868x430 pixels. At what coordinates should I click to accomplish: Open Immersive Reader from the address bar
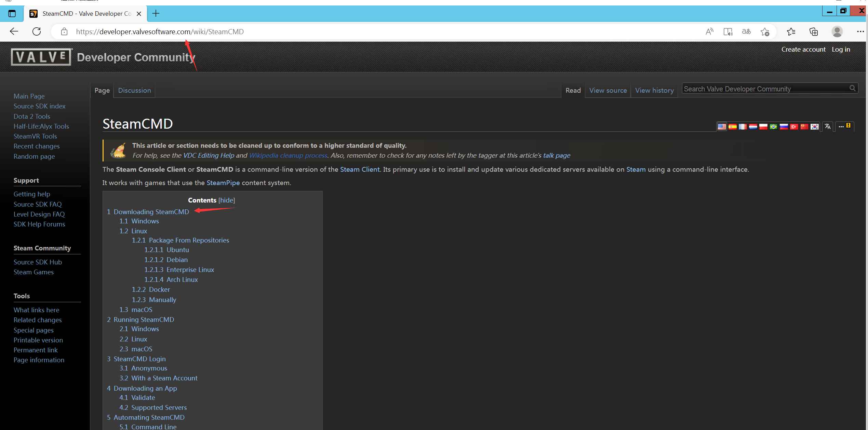tap(728, 32)
